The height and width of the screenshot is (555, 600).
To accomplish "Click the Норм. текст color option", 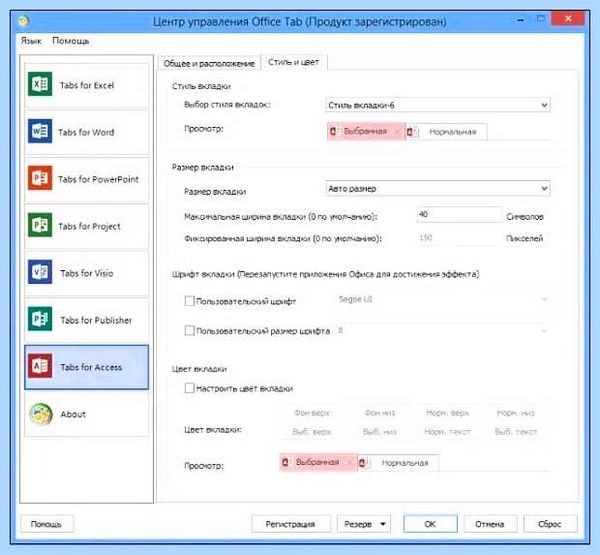I will [x=447, y=432].
